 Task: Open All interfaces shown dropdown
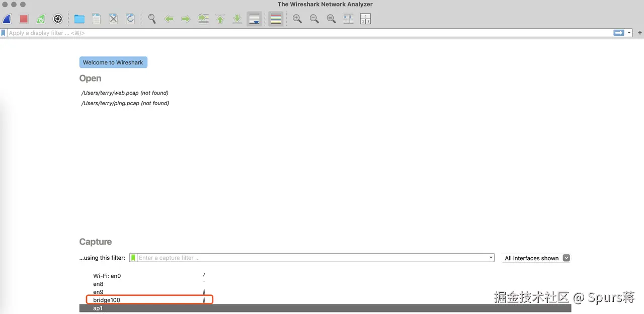[536, 258]
